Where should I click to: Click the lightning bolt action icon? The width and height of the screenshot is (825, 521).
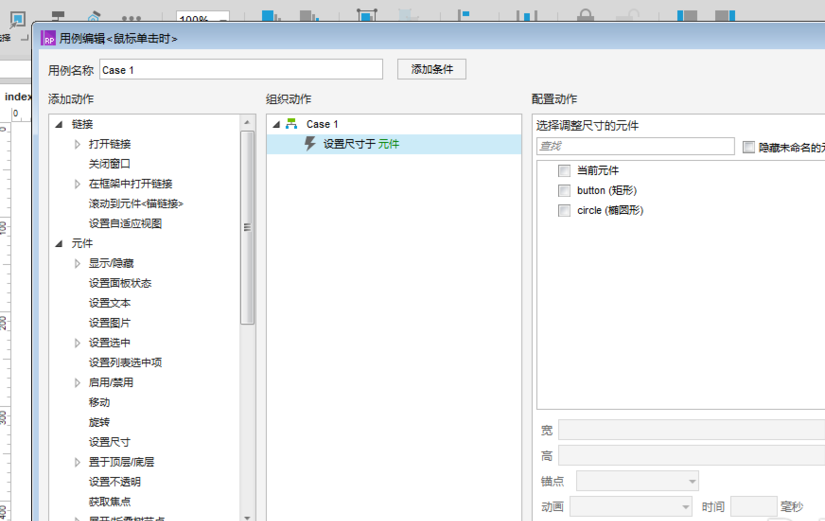(310, 144)
